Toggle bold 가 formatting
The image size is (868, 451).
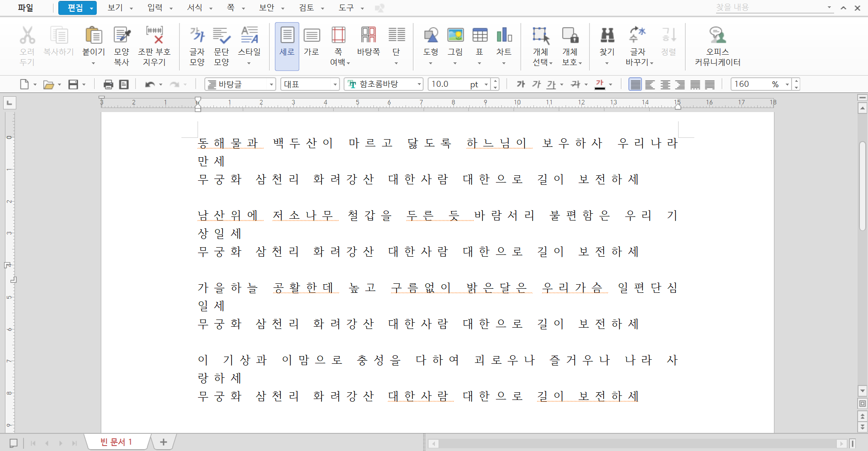[521, 84]
